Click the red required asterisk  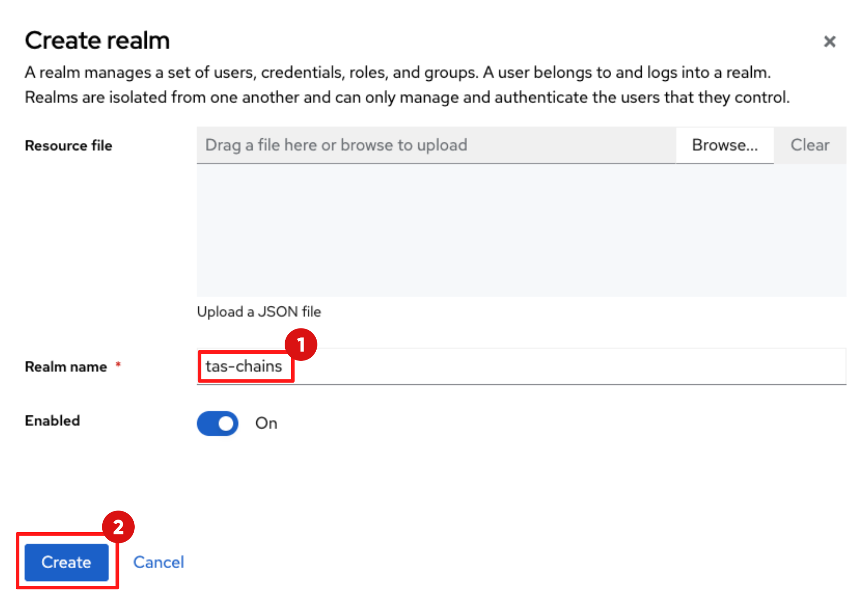(x=118, y=364)
